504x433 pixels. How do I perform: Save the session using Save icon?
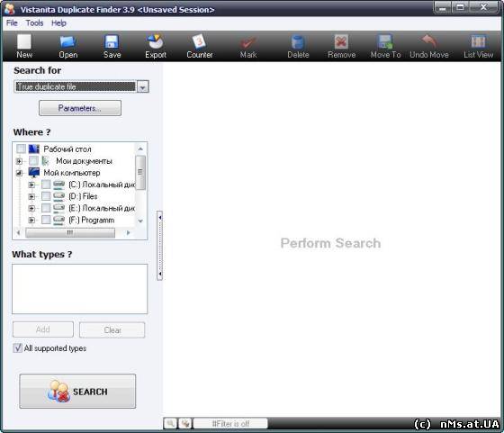112,41
